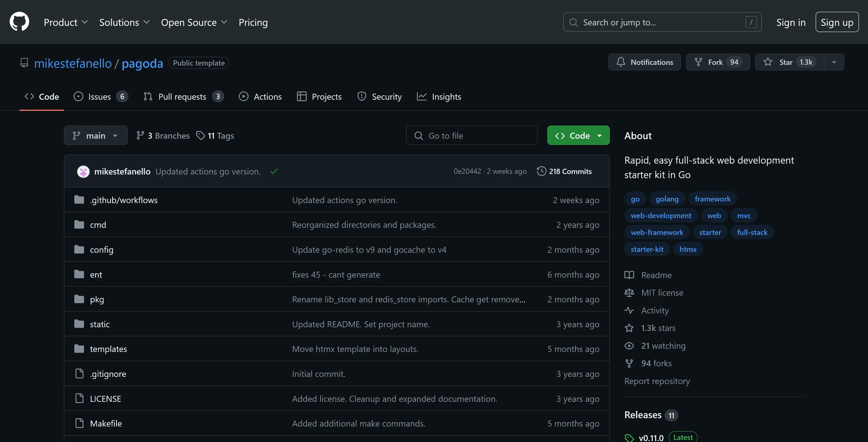Click the pkg folder icon
Viewport: 868px width, 442px height.
point(79,299)
